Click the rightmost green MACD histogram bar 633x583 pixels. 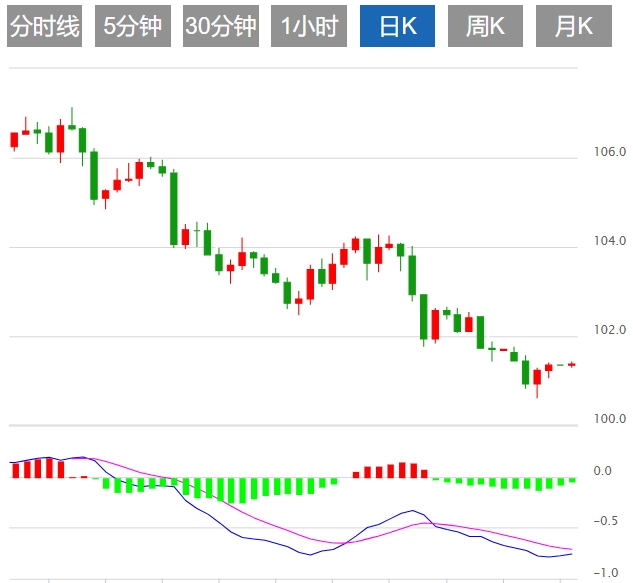point(572,481)
